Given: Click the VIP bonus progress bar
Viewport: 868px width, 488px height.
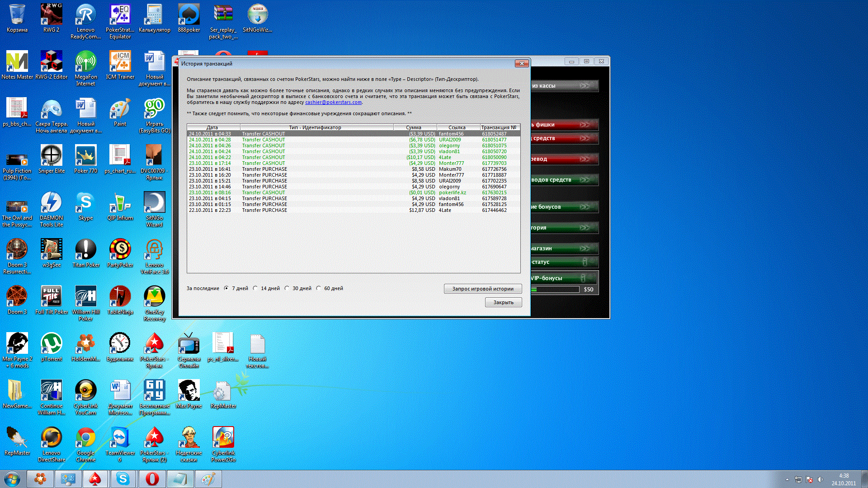Looking at the screenshot, I should click(555, 290).
